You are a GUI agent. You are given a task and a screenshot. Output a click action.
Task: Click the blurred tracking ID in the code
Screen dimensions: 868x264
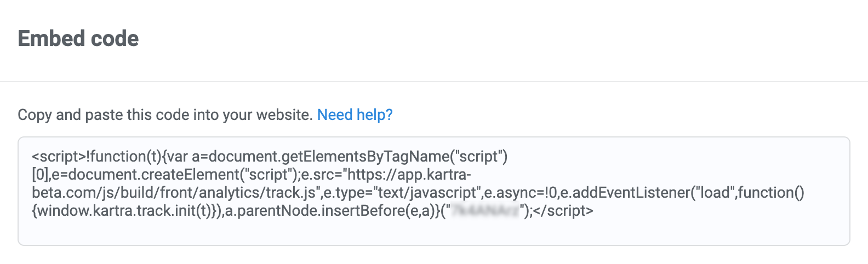[x=484, y=211]
